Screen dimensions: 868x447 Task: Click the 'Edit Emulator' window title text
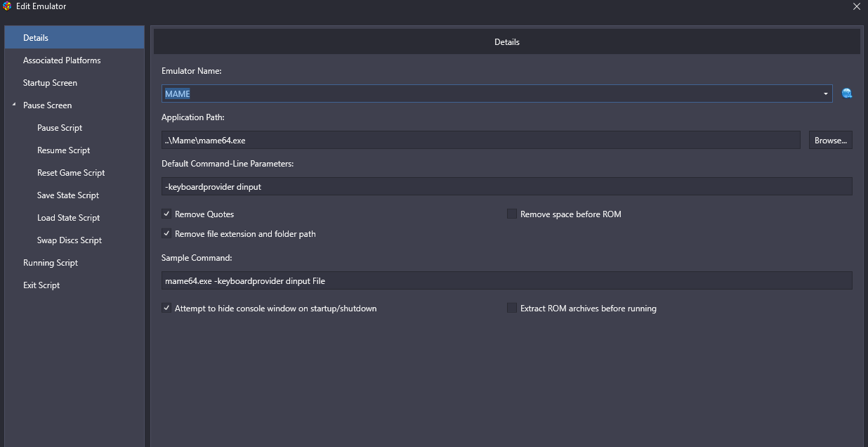[x=41, y=6]
